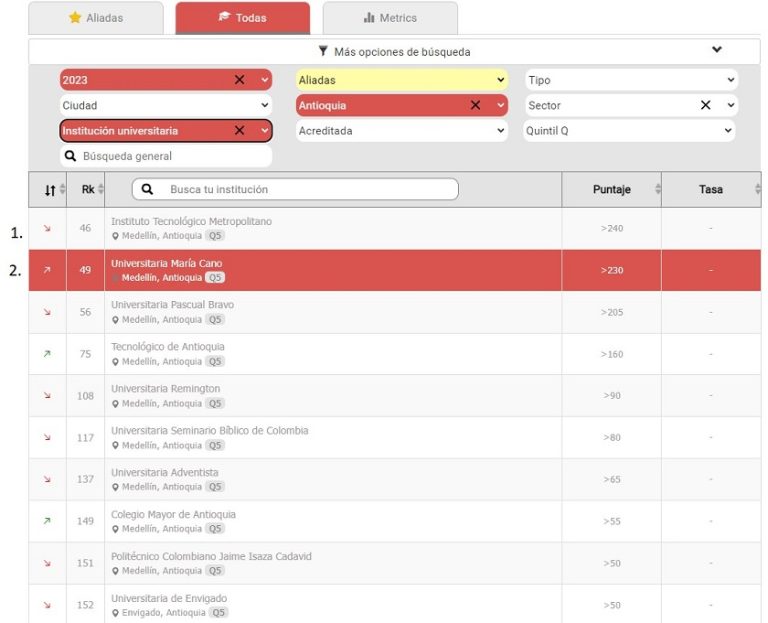Image resolution: width=768 pixels, height=623 pixels.
Task: Sort table by Puntaje column arrows
Action: (657, 189)
